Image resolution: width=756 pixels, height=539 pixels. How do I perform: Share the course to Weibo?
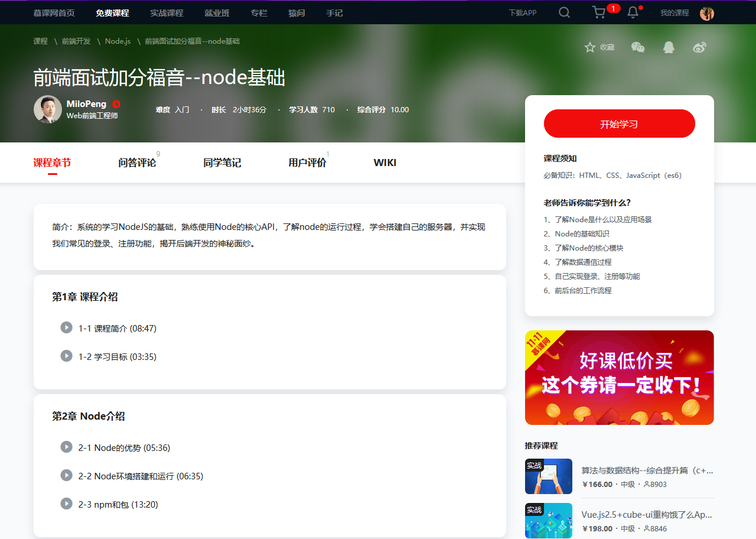tap(699, 47)
